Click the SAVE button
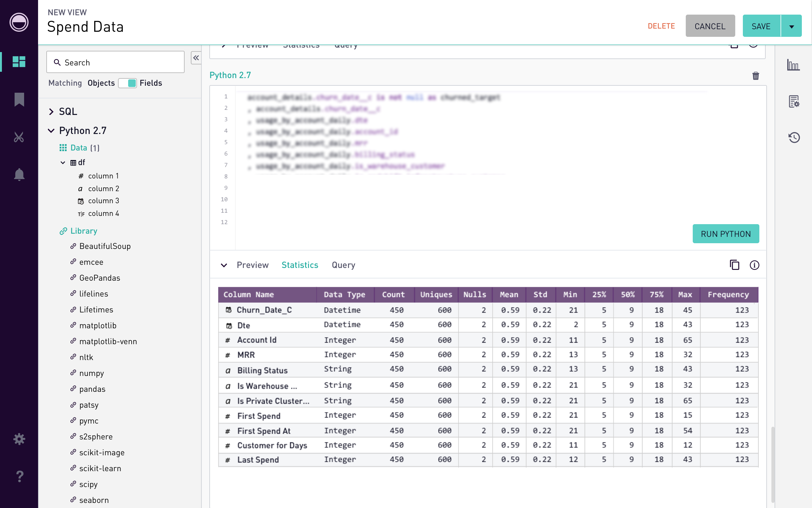 click(762, 26)
